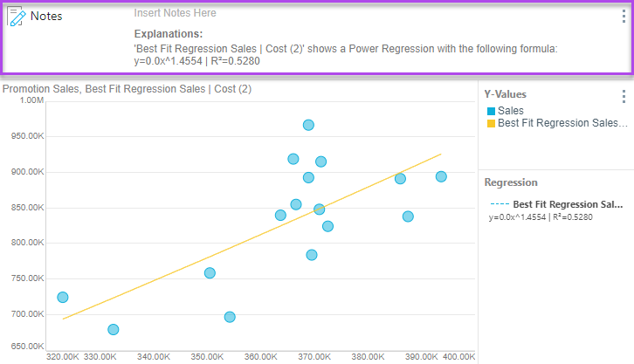This screenshot has height=364, width=634.
Task: Click the Y-Values legend header
Action: 506,94
